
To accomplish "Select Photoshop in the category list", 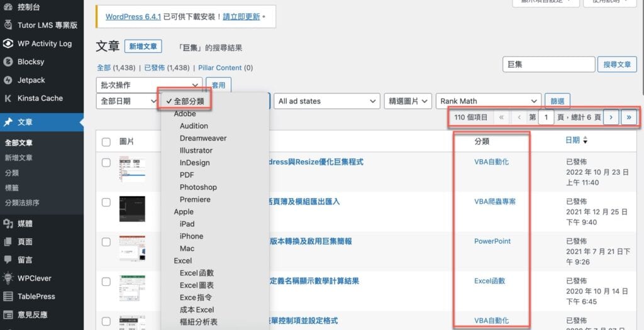I will pyautogui.click(x=198, y=187).
